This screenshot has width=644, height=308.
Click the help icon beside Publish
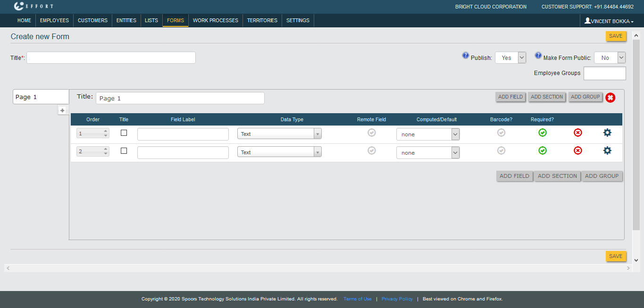pyautogui.click(x=466, y=56)
